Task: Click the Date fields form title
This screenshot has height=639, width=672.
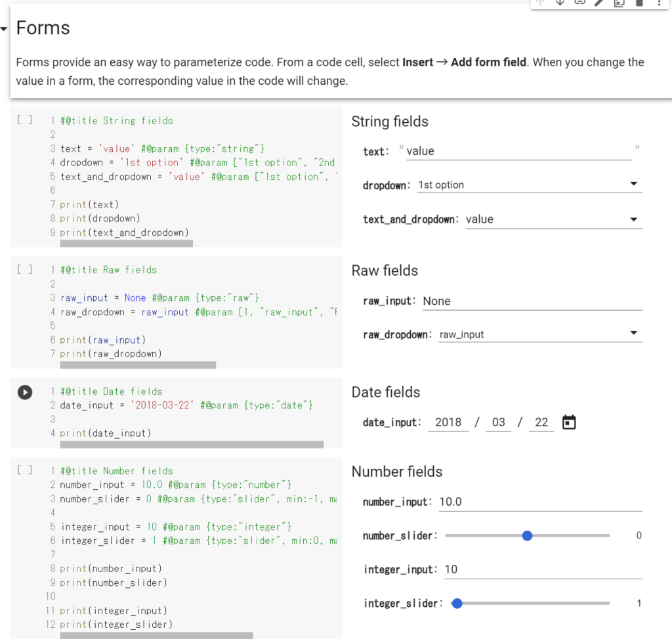Action: click(x=386, y=393)
